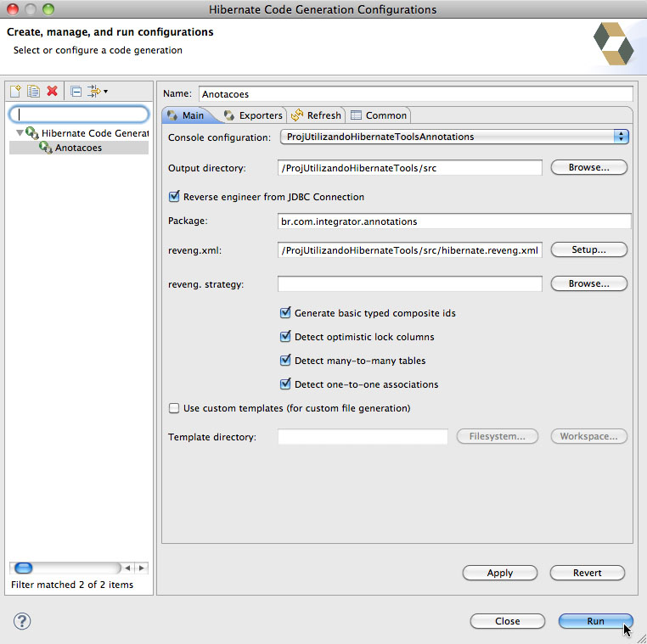Toggle Reverse engineer from JDBC Connection
This screenshot has width=647, height=644.
174,196
